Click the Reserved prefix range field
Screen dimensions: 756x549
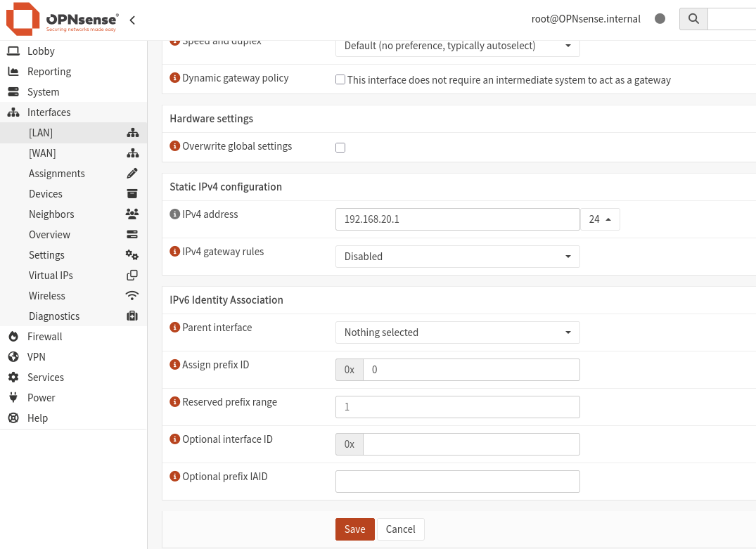[458, 407]
